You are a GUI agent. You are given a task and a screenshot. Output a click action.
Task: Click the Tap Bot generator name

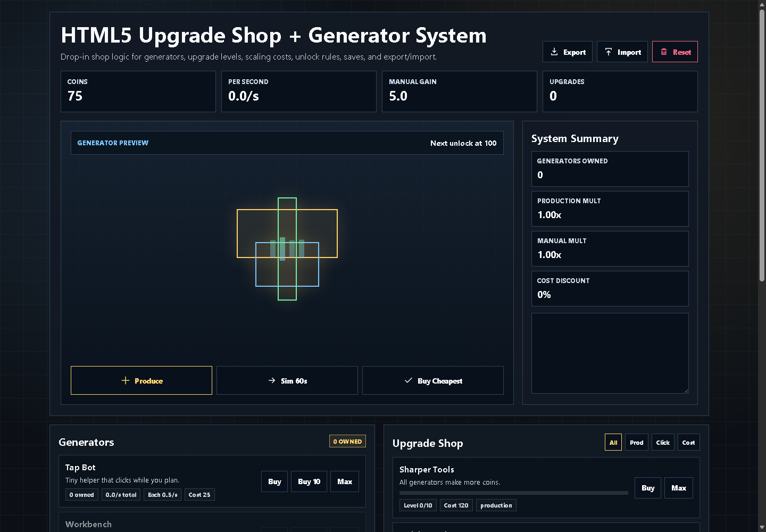(x=80, y=468)
